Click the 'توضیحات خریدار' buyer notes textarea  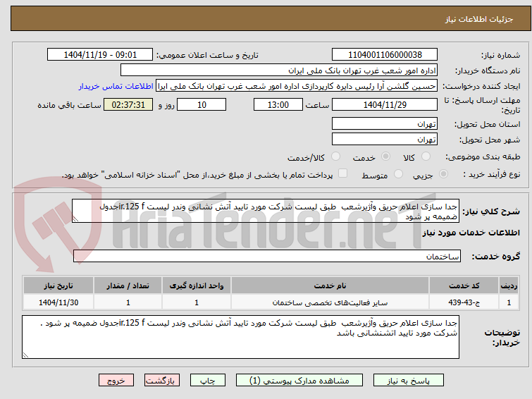tap(240, 337)
